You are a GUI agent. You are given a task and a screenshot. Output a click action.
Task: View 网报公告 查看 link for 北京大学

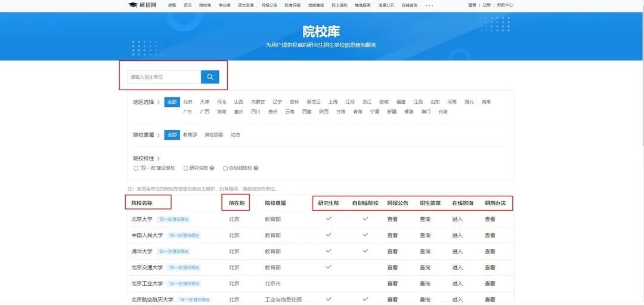(x=392, y=219)
